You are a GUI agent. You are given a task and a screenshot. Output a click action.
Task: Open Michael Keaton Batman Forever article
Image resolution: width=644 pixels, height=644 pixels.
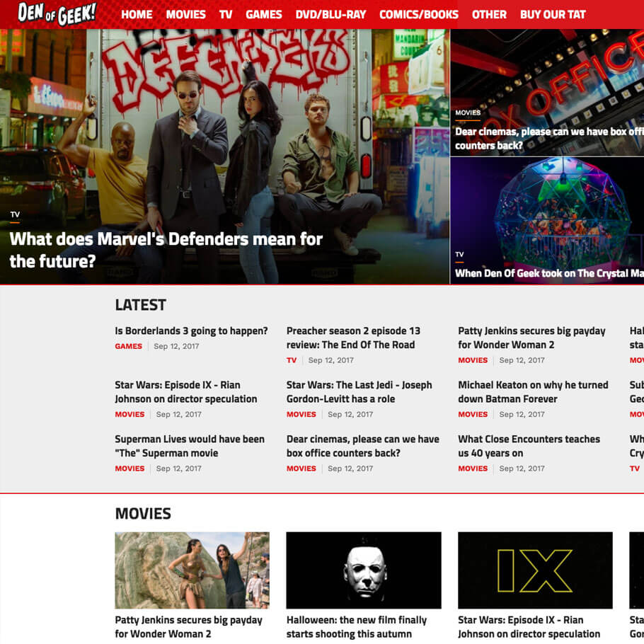532,392
